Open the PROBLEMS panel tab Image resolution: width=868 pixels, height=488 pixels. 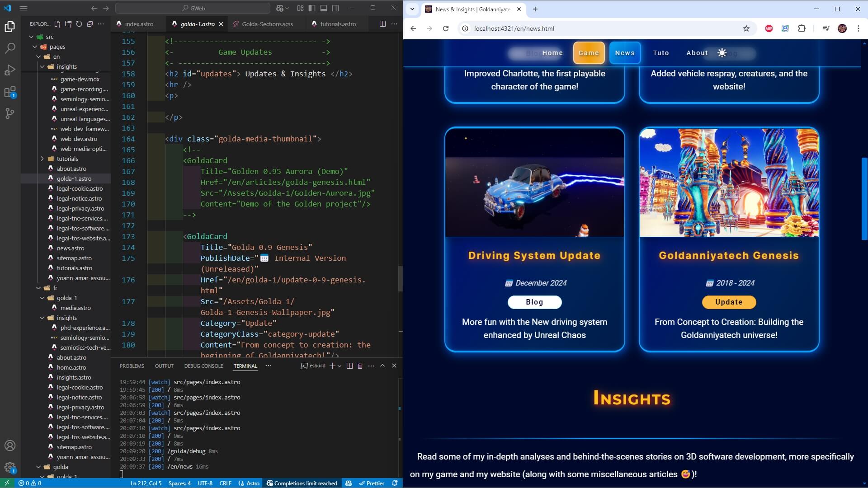(x=132, y=366)
